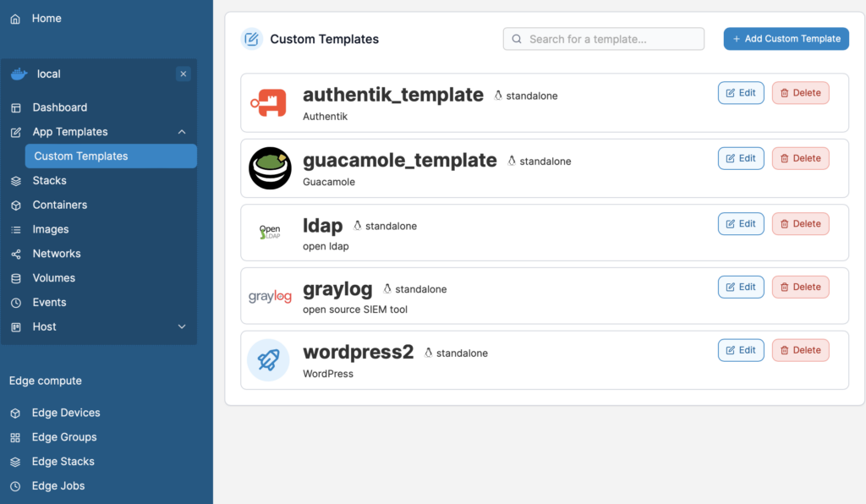Image resolution: width=866 pixels, height=504 pixels.
Task: Click the Home house icon in sidebar
Action: pyautogui.click(x=15, y=19)
